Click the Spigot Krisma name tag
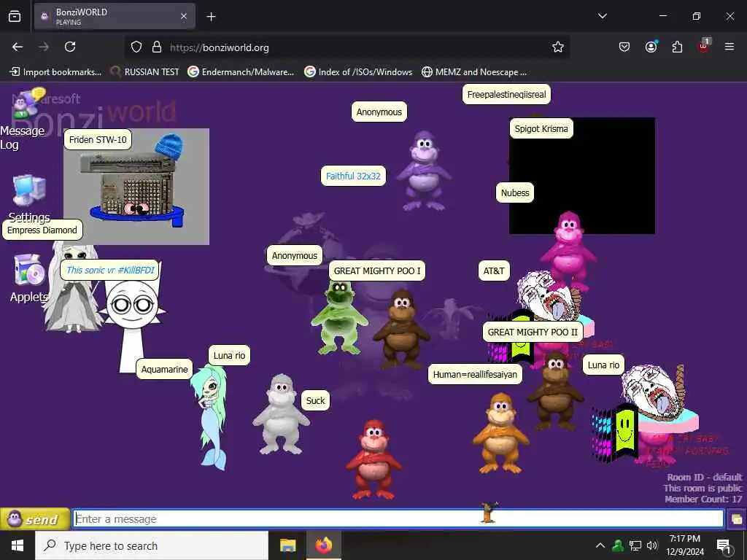This screenshot has width=747, height=560. [x=541, y=128]
